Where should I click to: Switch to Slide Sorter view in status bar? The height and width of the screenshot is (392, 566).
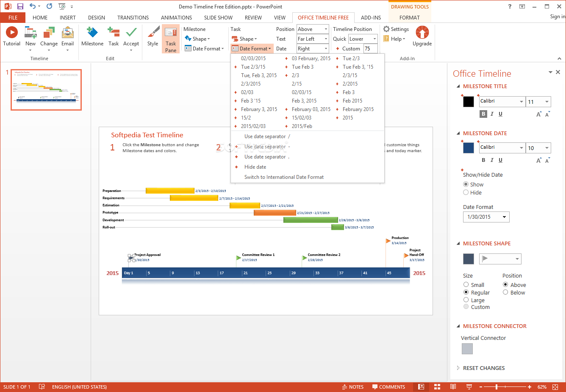pyautogui.click(x=437, y=387)
